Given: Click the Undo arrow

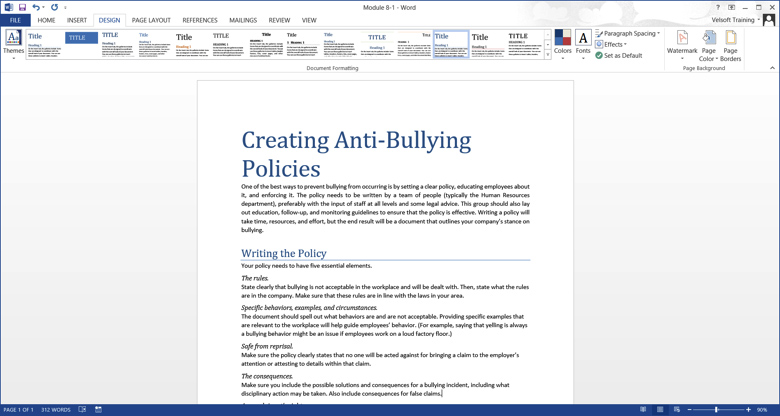Looking at the screenshot, I should (x=35, y=7).
